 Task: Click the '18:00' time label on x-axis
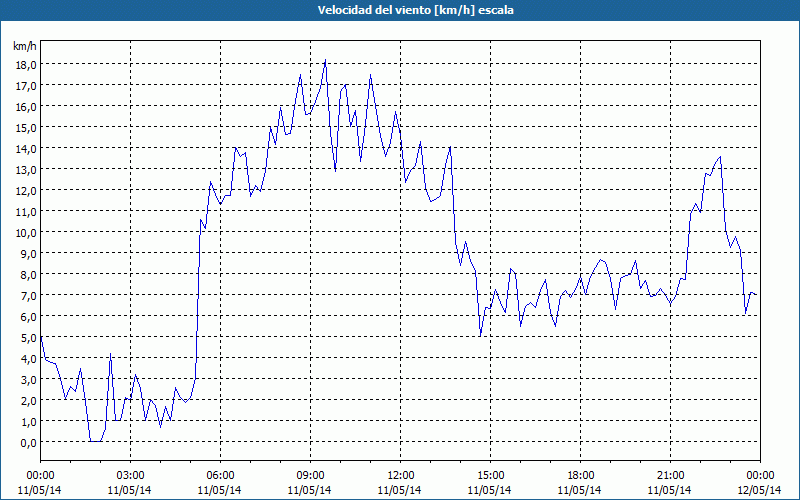click(580, 476)
